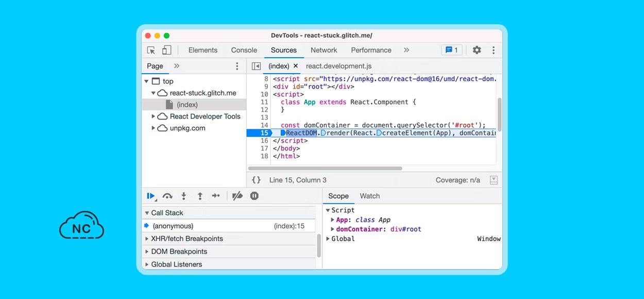This screenshot has width=644, height=299.
Task: Open DevTools settings gear
Action: click(477, 50)
